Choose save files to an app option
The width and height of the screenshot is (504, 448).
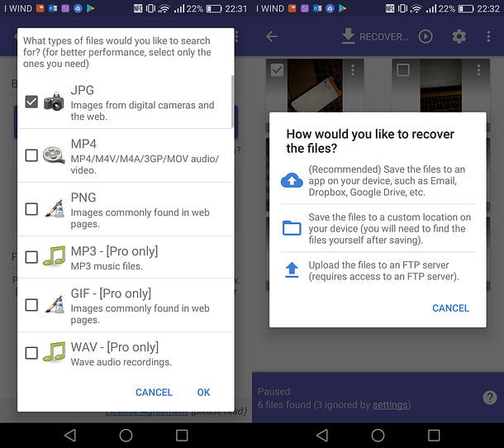point(378,180)
